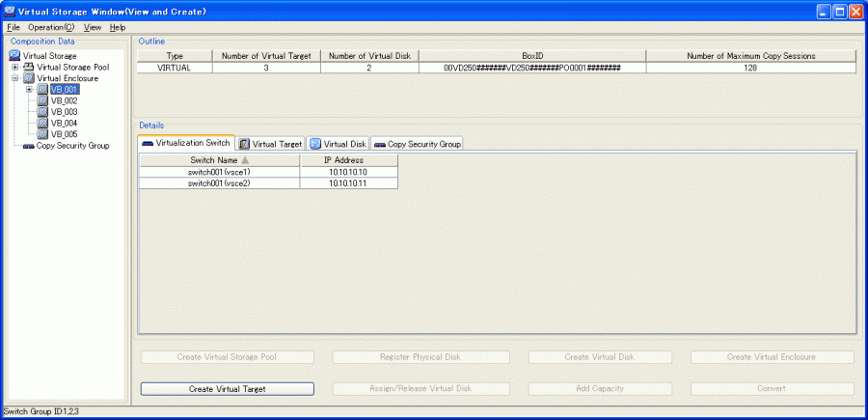Select the VB_003 enclosure icon
This screenshot has width=868, height=420.
(42, 112)
